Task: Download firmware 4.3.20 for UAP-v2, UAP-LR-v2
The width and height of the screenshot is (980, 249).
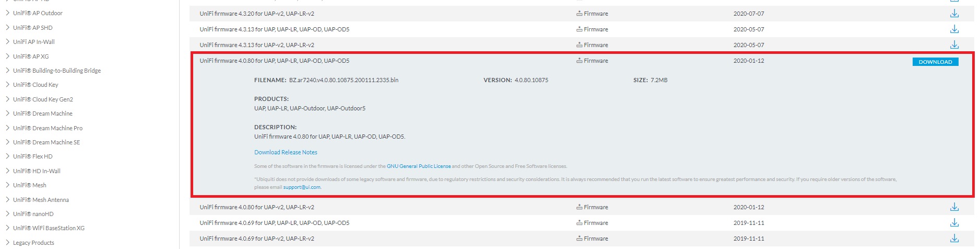Action: 954,14
